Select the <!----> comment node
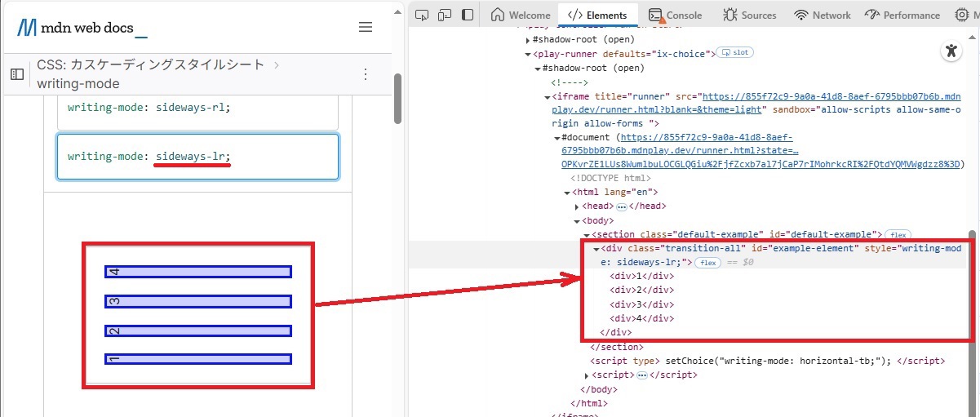 coord(570,82)
